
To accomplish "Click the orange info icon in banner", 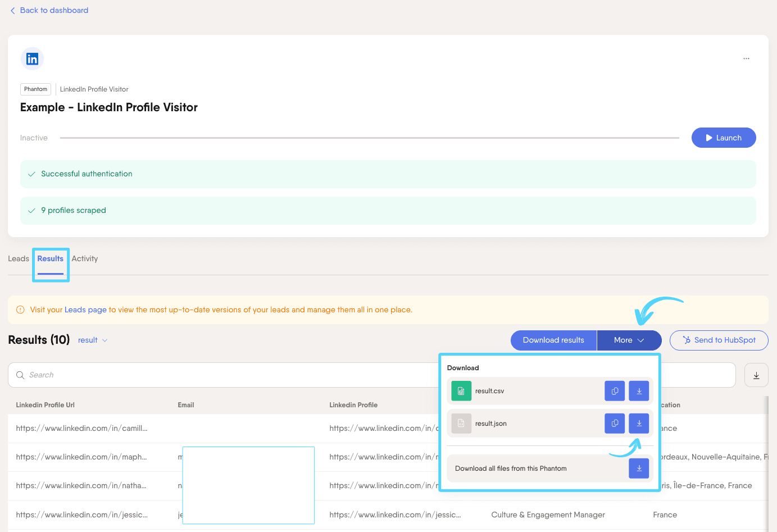I will pyautogui.click(x=20, y=310).
